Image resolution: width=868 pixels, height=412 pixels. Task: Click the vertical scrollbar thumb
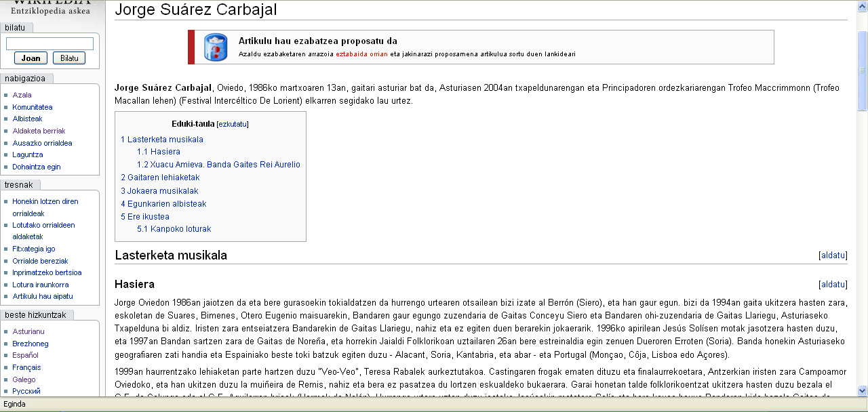pyautogui.click(x=862, y=69)
